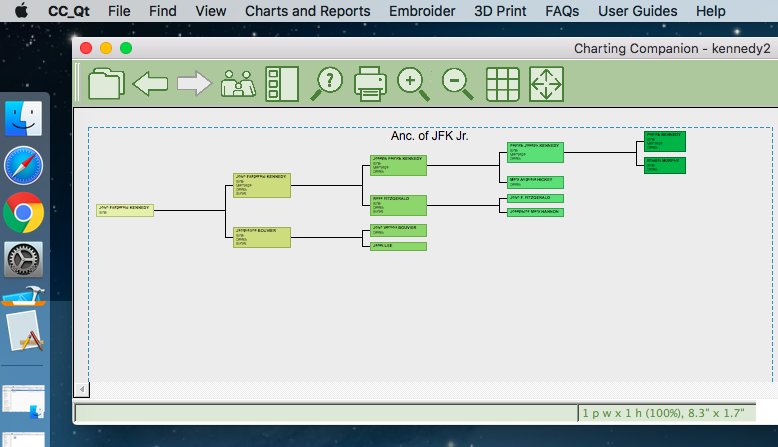Open the User Guides menu
The width and height of the screenshot is (778, 447).
point(637,11)
